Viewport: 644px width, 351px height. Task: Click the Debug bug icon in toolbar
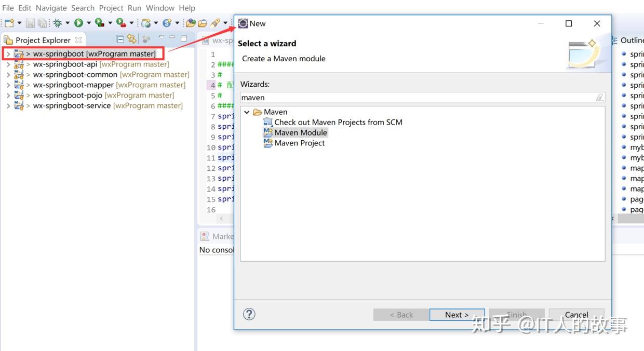coord(57,23)
